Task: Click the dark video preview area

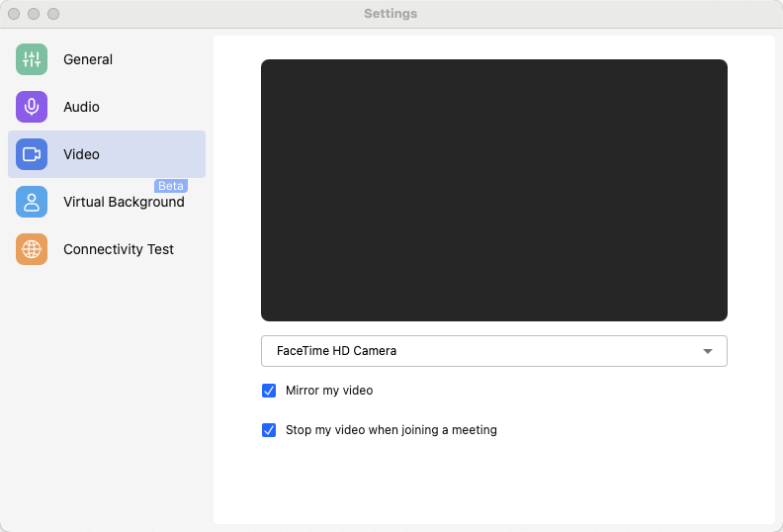Action: pos(494,190)
